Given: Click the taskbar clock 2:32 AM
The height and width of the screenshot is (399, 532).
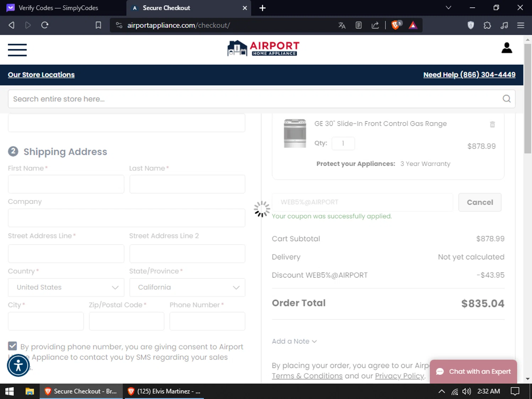Looking at the screenshot, I should coord(488,391).
